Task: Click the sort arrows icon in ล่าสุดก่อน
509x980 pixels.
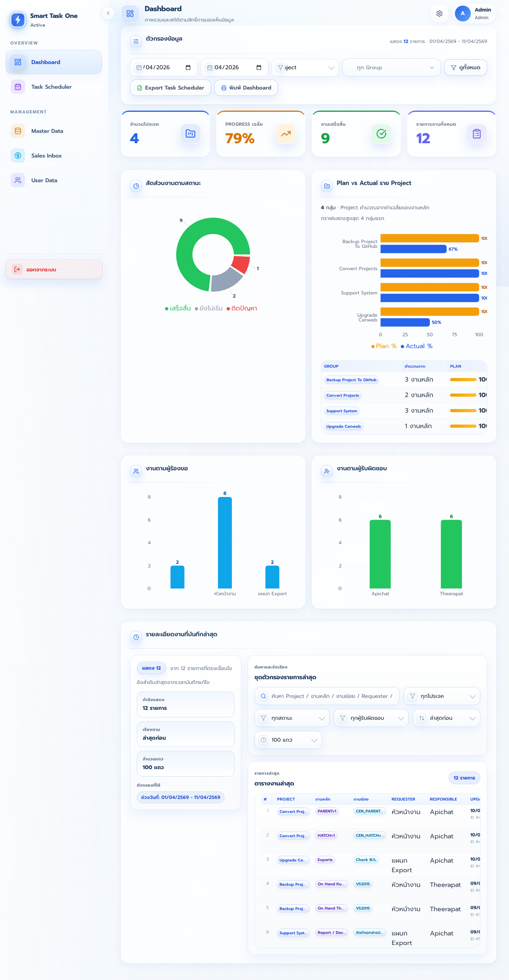Action: pyautogui.click(x=422, y=718)
